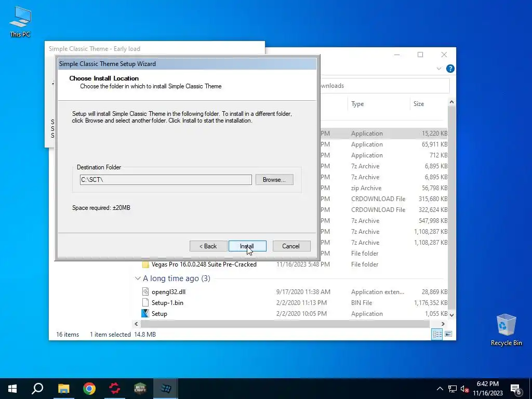Open the notification center icon
Image resolution: width=532 pixels, height=399 pixels.
pos(516,389)
